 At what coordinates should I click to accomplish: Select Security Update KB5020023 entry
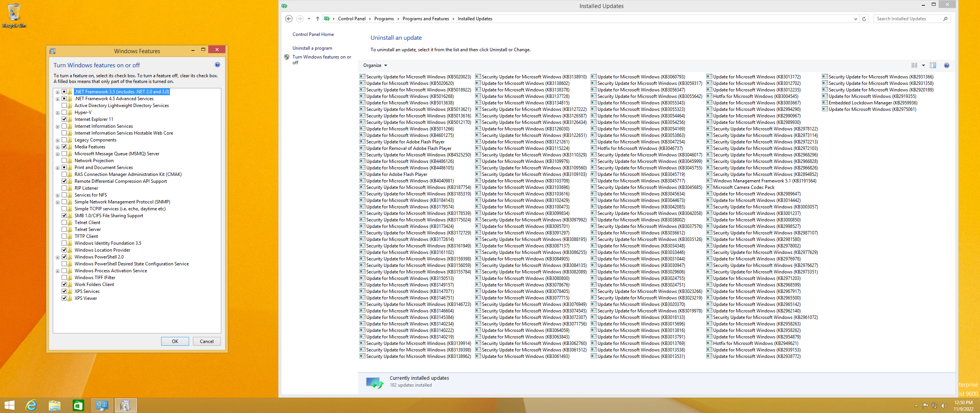[415, 77]
